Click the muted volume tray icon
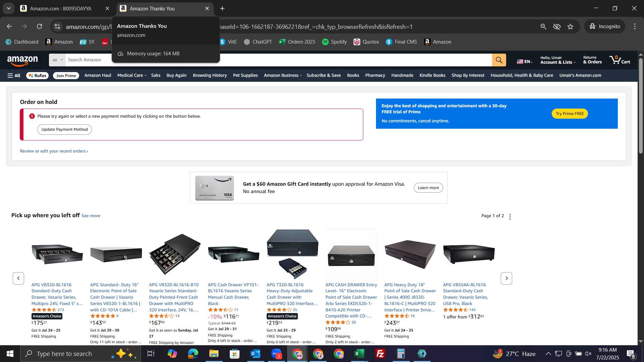Viewport: 644px width, 362px height. click(588, 354)
